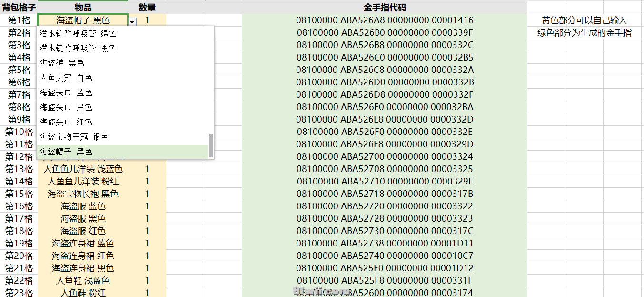This screenshot has height=297, width=644.
Task: Select the 第13格 row label
Action: point(19,169)
